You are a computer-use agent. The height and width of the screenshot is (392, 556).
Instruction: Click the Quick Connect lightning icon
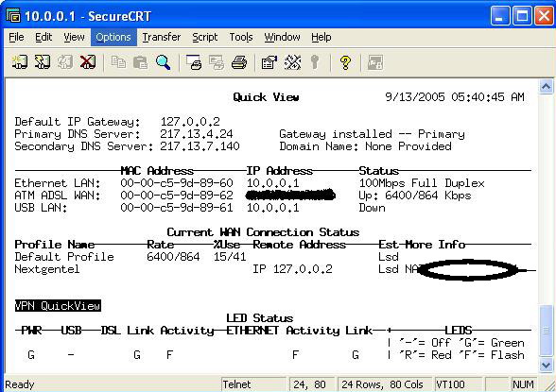[43, 62]
